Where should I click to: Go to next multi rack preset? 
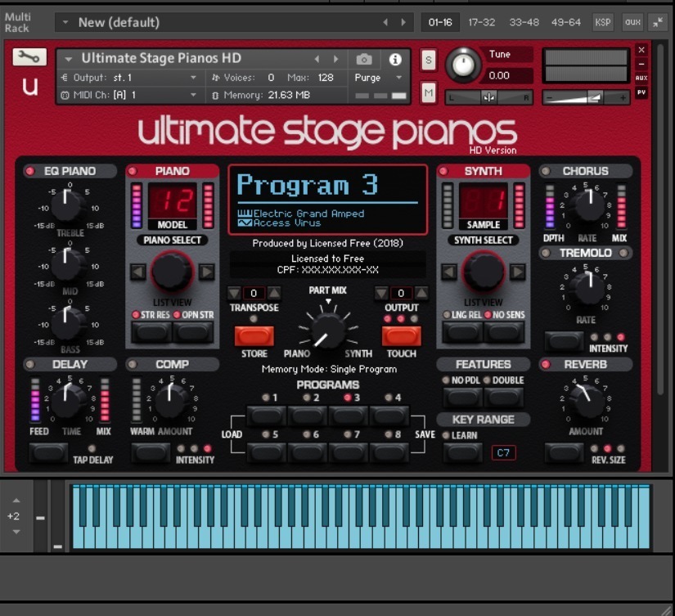click(x=403, y=22)
